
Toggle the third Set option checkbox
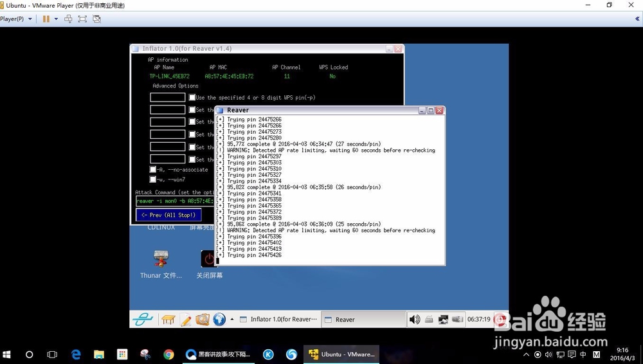[x=192, y=122]
